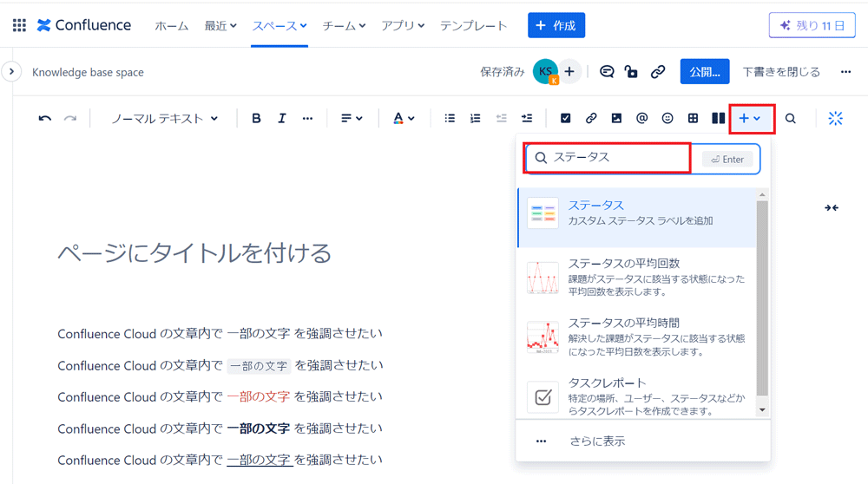Click the 公開 publish button
This screenshot has width=868, height=484.
click(704, 72)
